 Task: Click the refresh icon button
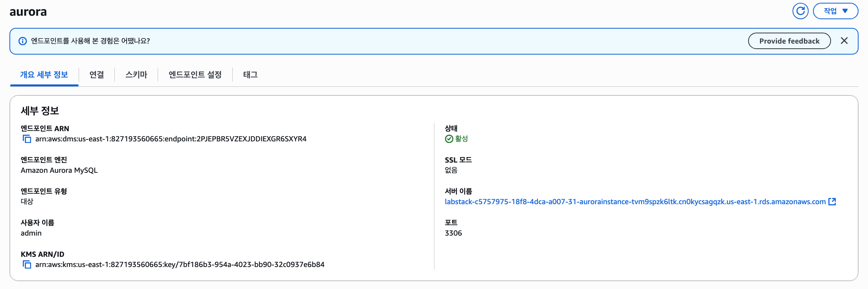point(800,11)
